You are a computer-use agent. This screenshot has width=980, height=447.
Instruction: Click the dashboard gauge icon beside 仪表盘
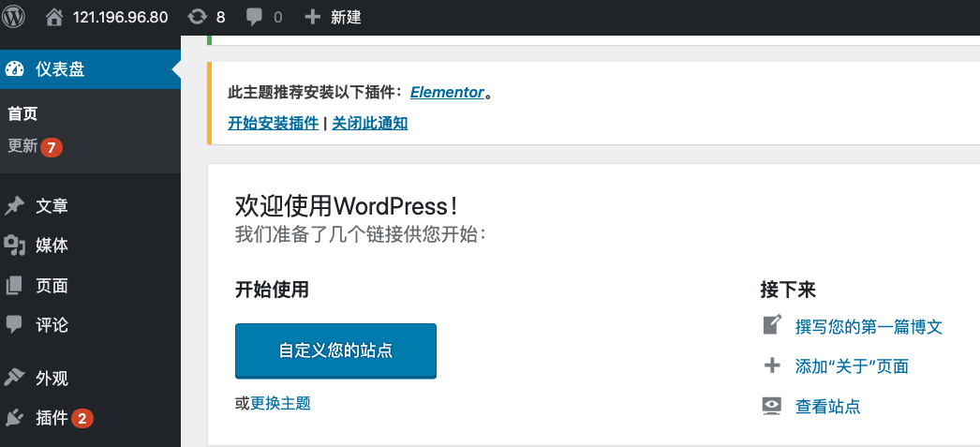tap(14, 68)
